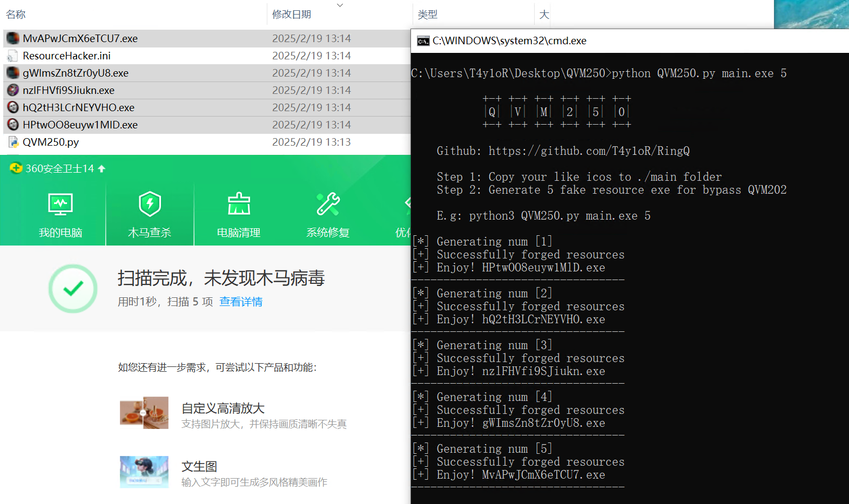Screen dimensions: 849x504
Task: Select the file name QVM250.py
Action: tap(51, 142)
